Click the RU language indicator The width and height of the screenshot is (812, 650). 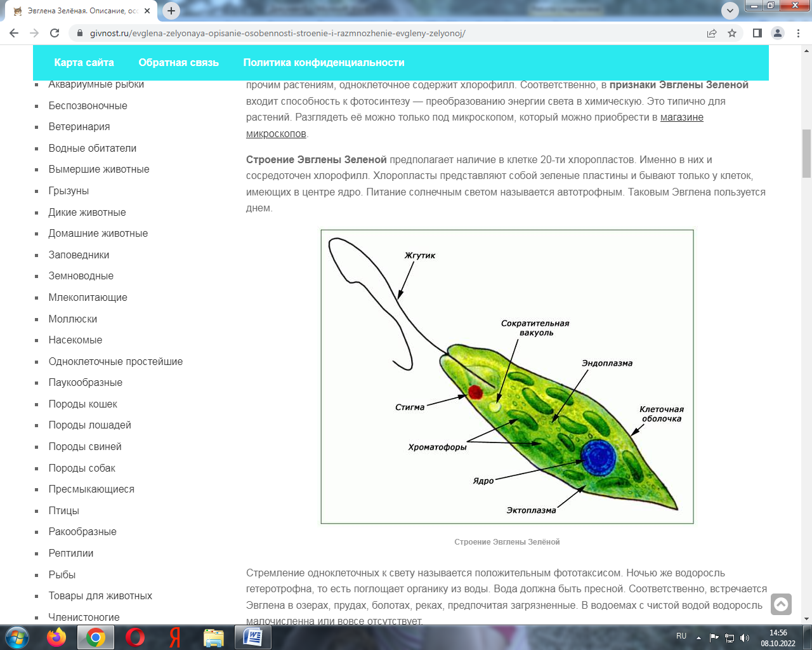(681, 636)
